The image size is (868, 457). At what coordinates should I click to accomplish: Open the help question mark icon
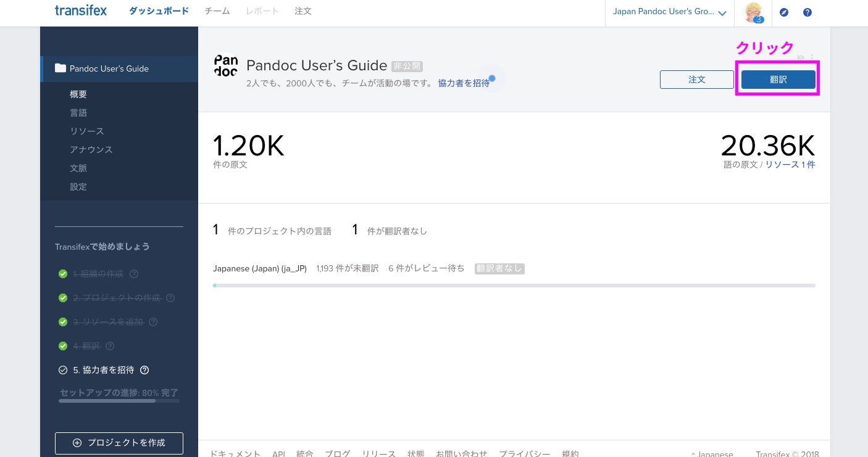pyautogui.click(x=807, y=12)
